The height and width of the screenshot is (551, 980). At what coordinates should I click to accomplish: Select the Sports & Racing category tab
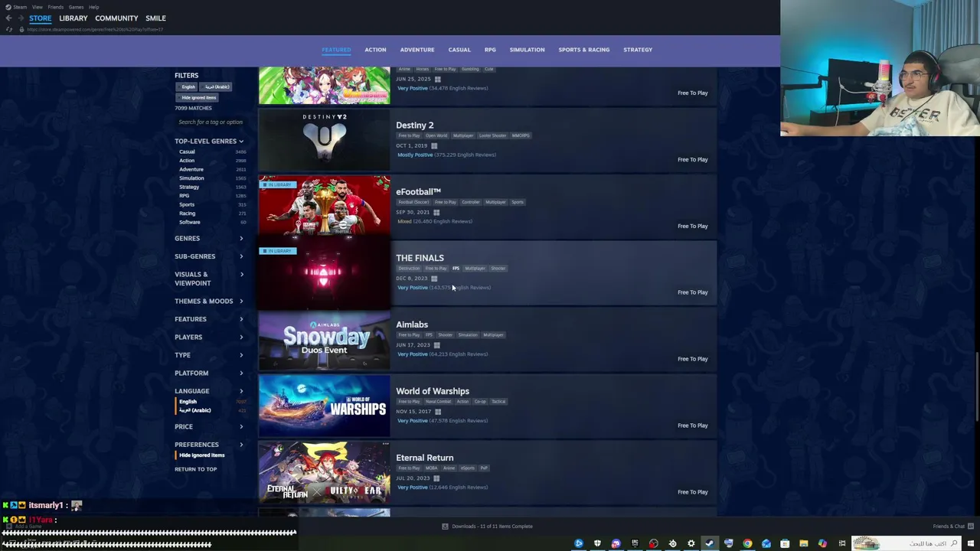(584, 50)
